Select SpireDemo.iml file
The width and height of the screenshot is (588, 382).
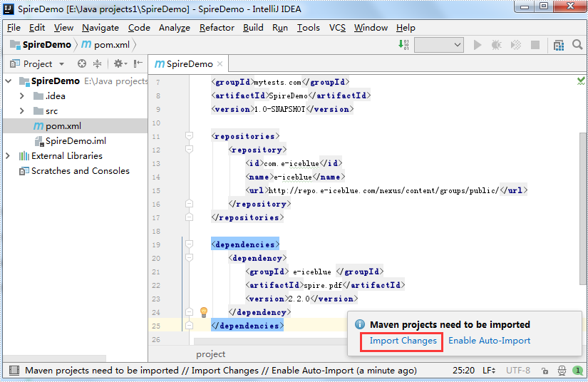pyautogui.click(x=76, y=141)
